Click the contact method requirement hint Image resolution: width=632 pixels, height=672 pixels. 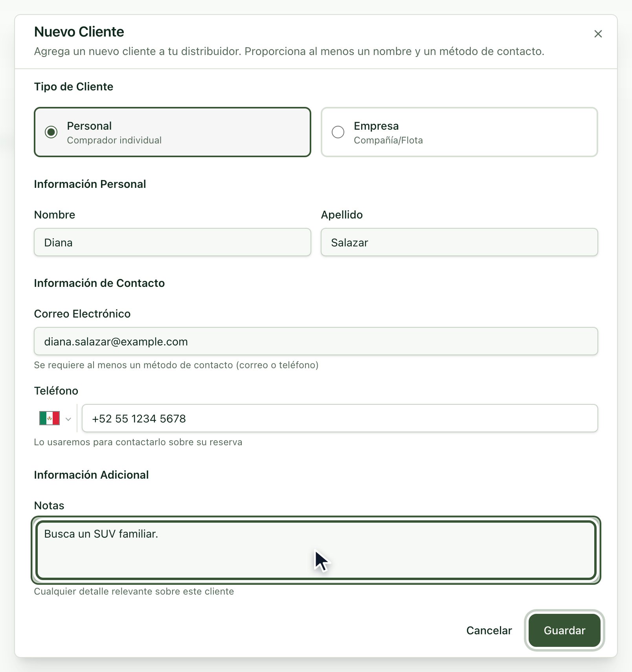click(x=176, y=365)
